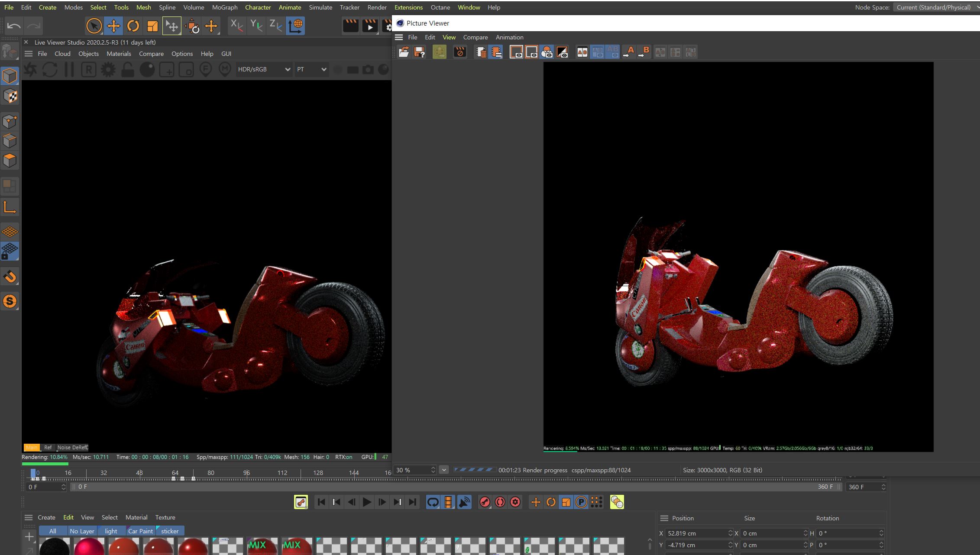Switch to Model mode cube icon
This screenshot has width=980, height=555.
10,76
